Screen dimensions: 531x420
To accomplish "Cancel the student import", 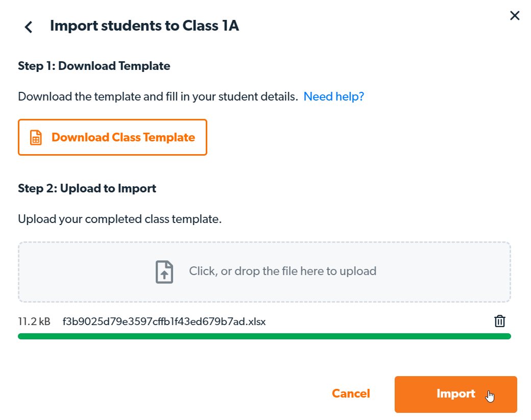I will click(x=351, y=393).
